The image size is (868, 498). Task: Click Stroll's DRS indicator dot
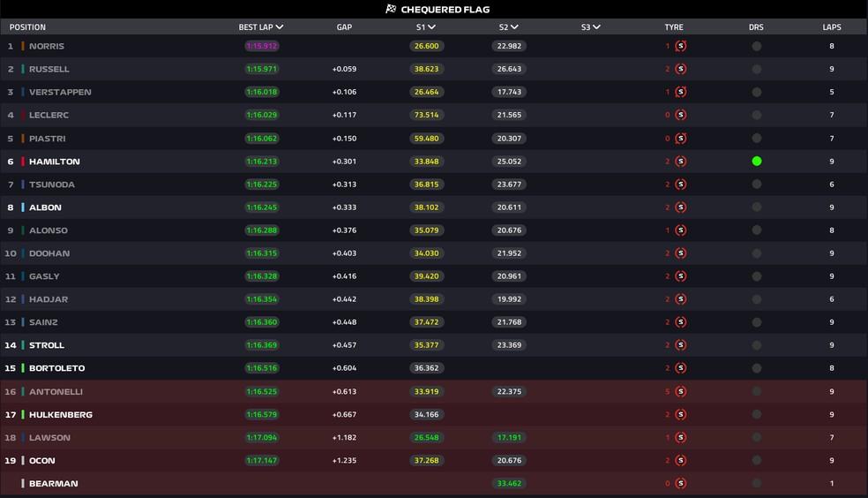(x=757, y=345)
